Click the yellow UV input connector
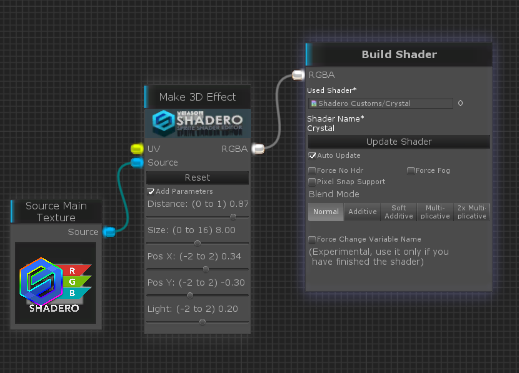Image resolution: width=519 pixels, height=373 pixels. (137, 149)
